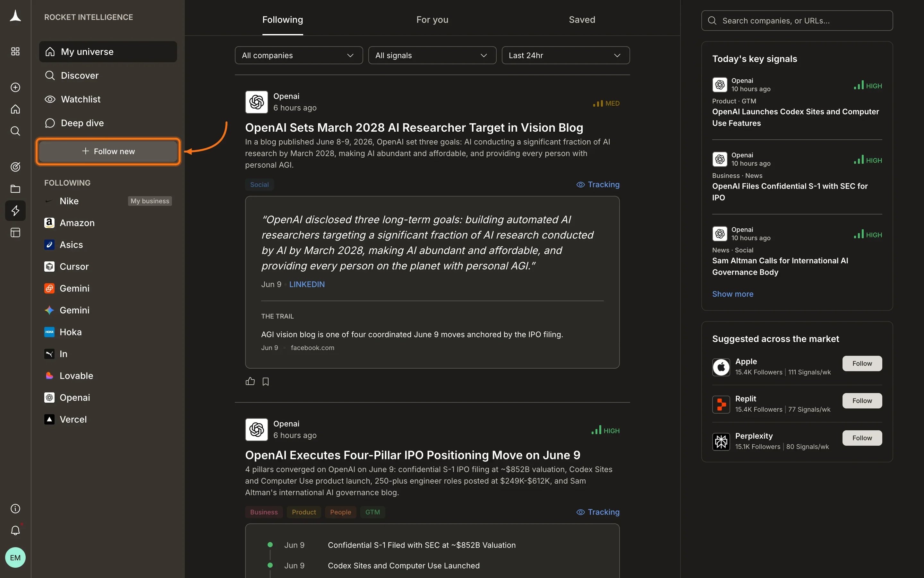
Task: Select Lovable in following list
Action: pos(108,375)
